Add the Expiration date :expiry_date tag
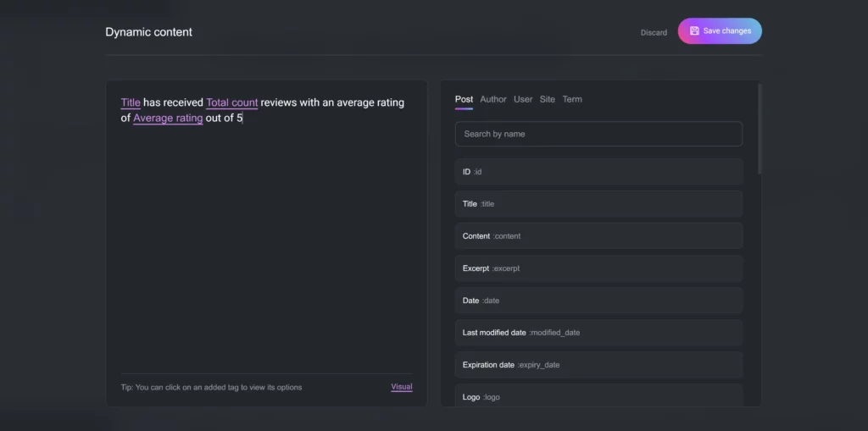This screenshot has height=431, width=868. (598, 365)
